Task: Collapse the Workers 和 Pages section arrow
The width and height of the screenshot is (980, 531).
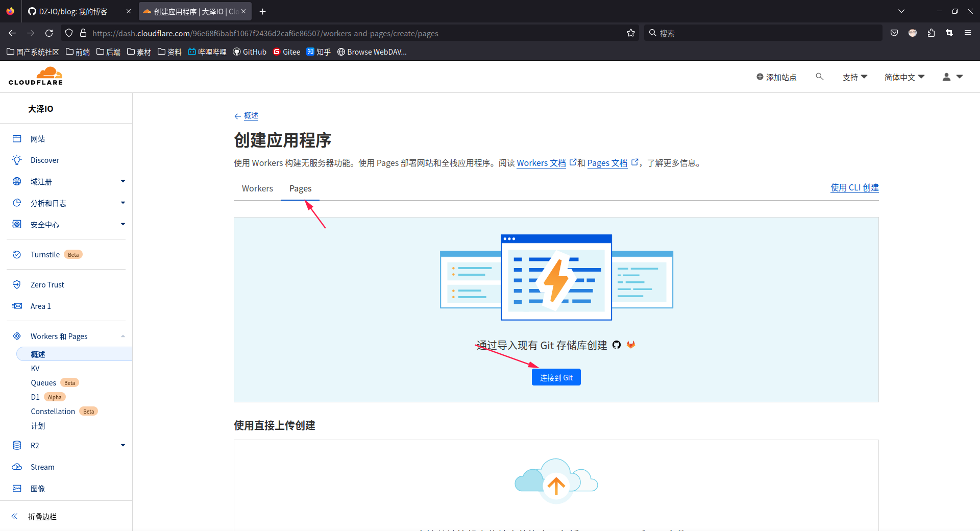Action: pyautogui.click(x=123, y=336)
